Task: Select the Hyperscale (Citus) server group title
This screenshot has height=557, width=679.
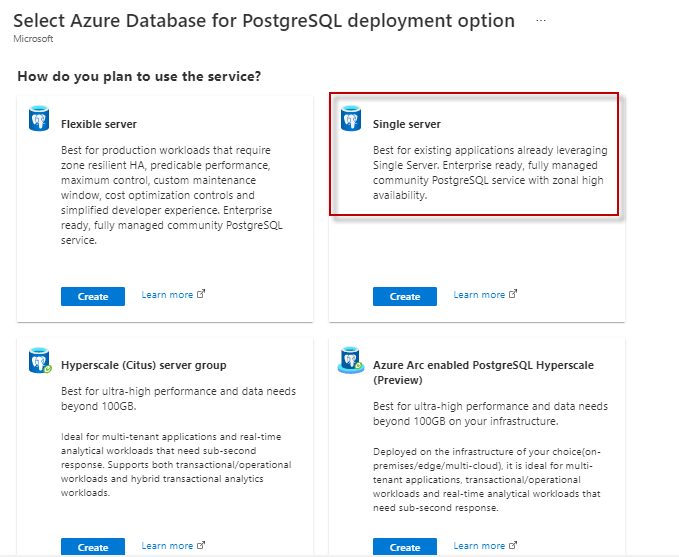Action: (144, 365)
